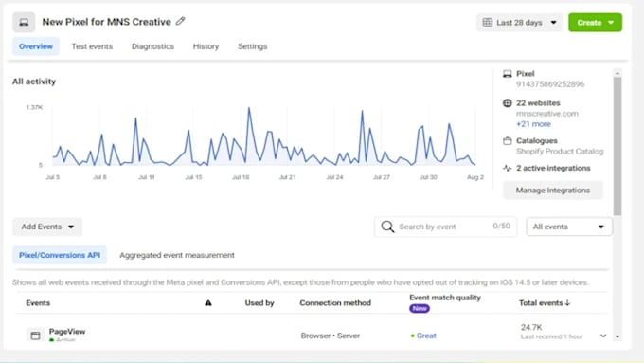Open the +21 more websites link
This screenshot has width=644, height=363.
pos(533,124)
